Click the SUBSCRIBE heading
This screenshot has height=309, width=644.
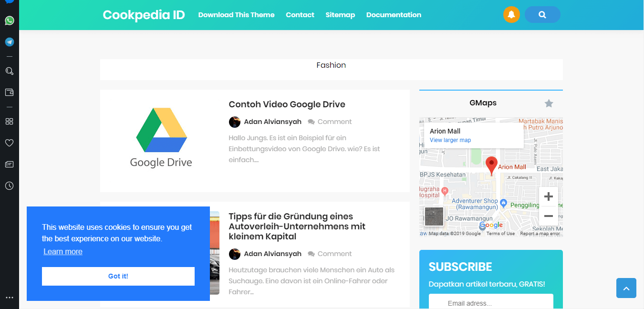pos(460,267)
